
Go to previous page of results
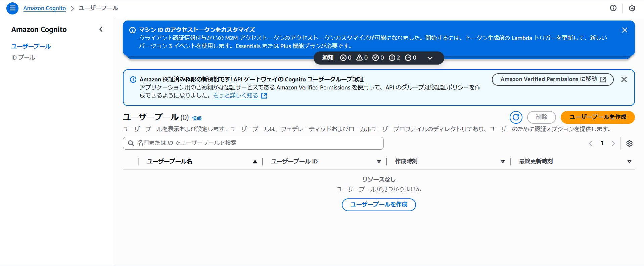(x=590, y=143)
